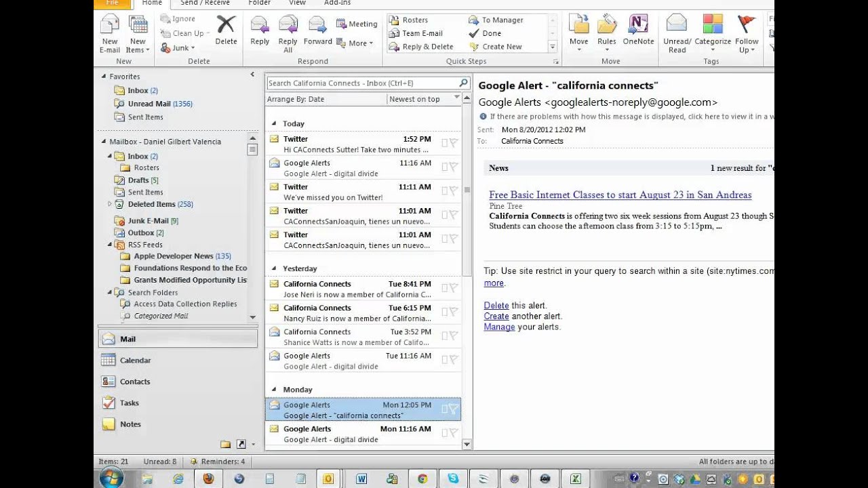The image size is (868, 488).
Task: Open the Junk dropdown
Action: (178, 48)
